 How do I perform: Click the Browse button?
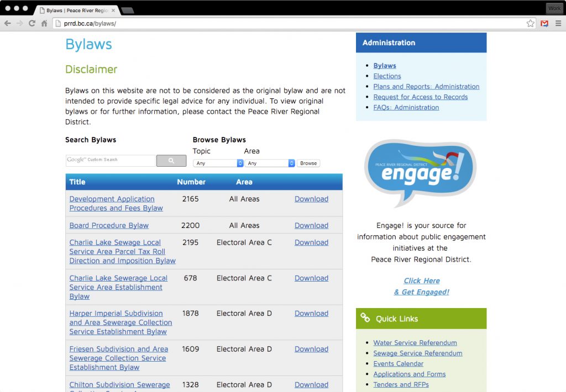point(308,163)
